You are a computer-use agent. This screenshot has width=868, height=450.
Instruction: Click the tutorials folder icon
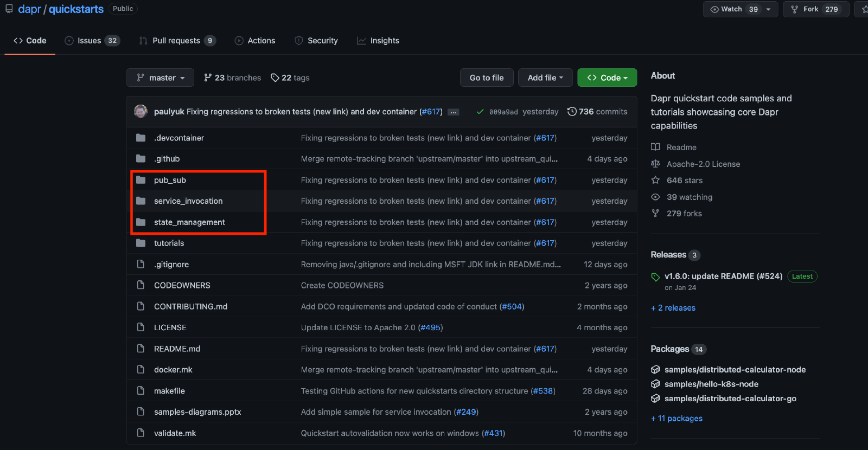click(141, 243)
